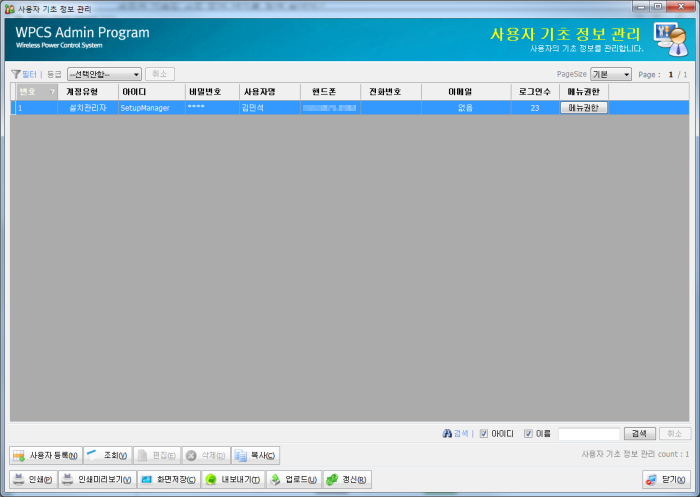Click the 메뉴권한 column header

coord(584,92)
